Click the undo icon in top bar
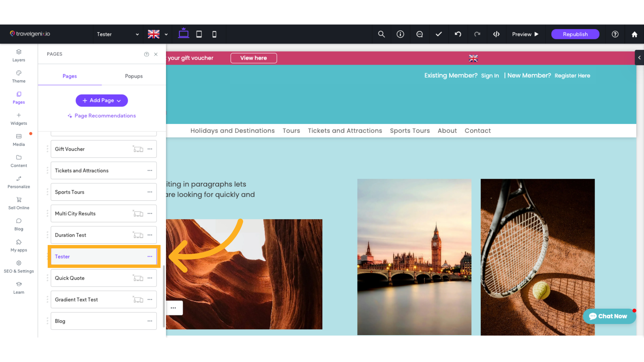Viewport: 644px width, 362px height. point(458,34)
